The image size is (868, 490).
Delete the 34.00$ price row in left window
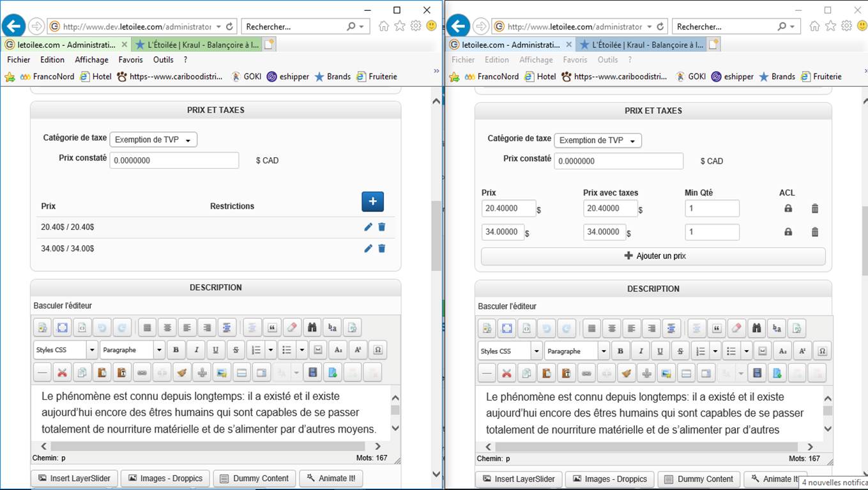(x=382, y=249)
